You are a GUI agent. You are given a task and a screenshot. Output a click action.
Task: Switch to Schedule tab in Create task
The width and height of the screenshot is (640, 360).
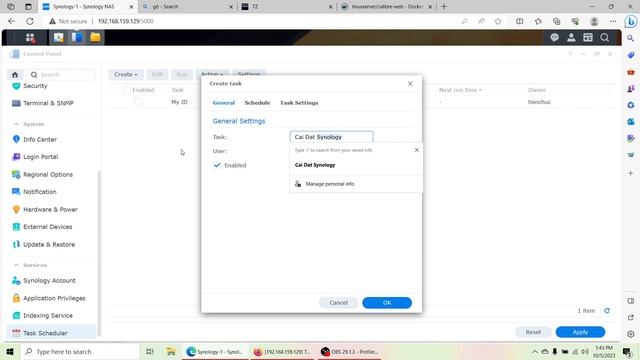257,103
